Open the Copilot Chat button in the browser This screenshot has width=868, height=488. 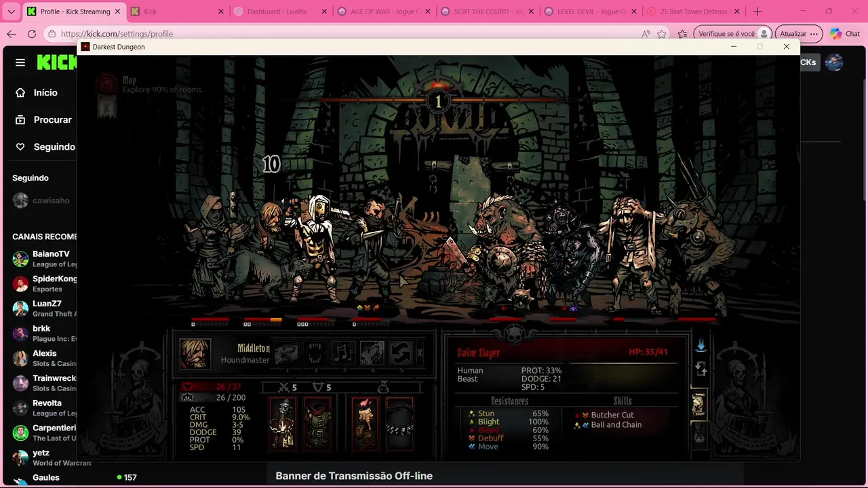845,34
